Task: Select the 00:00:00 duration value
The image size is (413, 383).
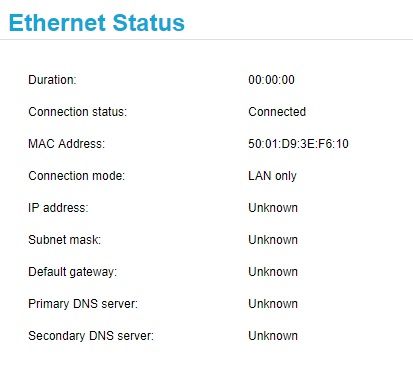Action: click(271, 80)
